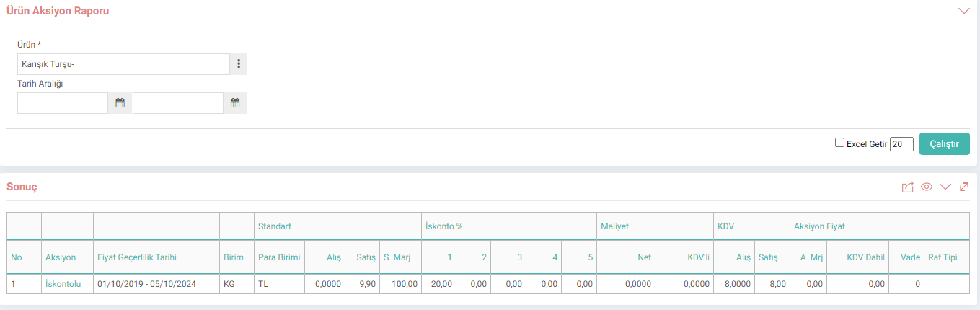Focus the Ürün input containing Karışık Turşu-
980x310 pixels.
[123, 64]
